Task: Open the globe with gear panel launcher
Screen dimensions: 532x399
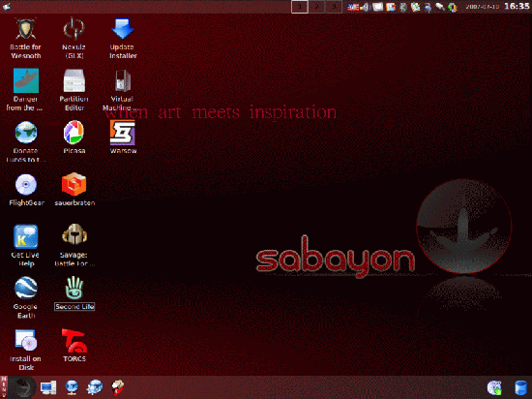Action: click(x=95, y=387)
